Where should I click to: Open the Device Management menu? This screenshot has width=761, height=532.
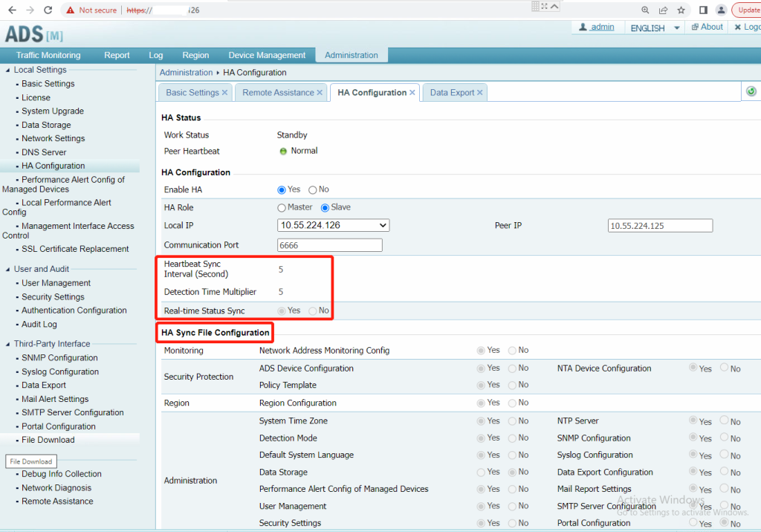[267, 55]
